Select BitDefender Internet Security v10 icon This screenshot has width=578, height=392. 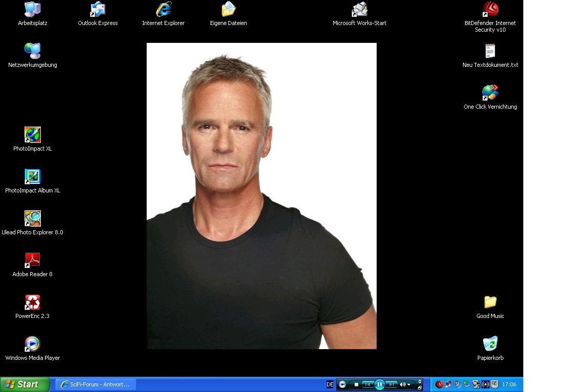490,9
